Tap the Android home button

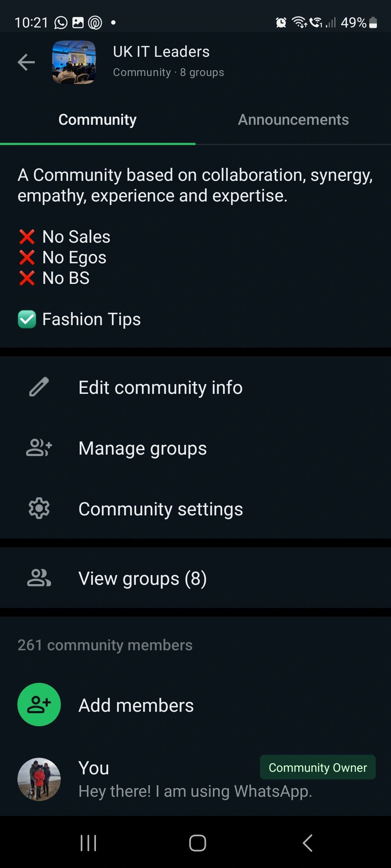coord(197,843)
